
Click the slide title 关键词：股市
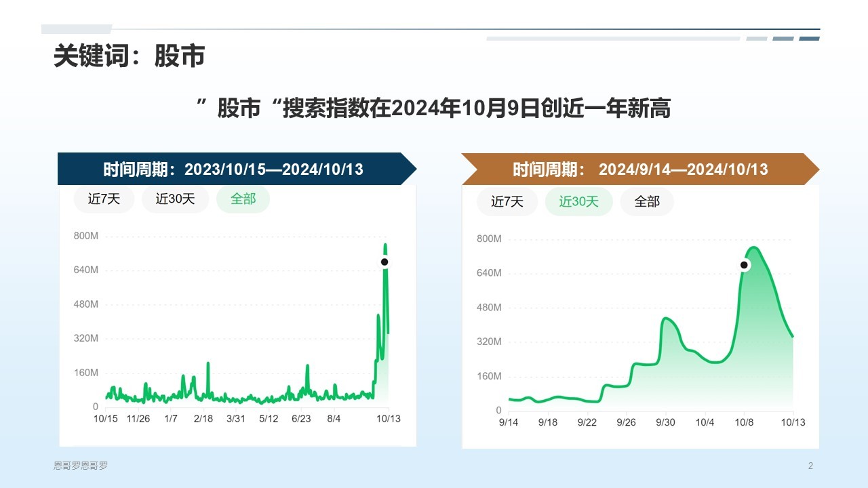click(x=130, y=57)
